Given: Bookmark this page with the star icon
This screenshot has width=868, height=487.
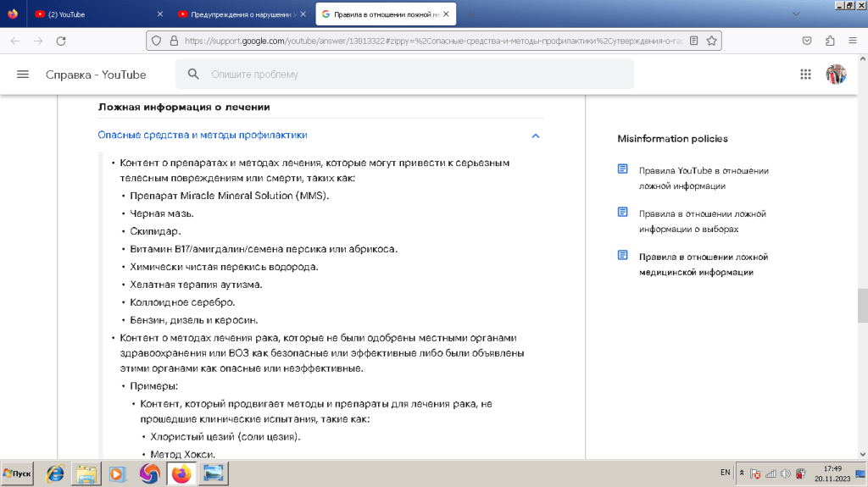Looking at the screenshot, I should click(x=712, y=41).
